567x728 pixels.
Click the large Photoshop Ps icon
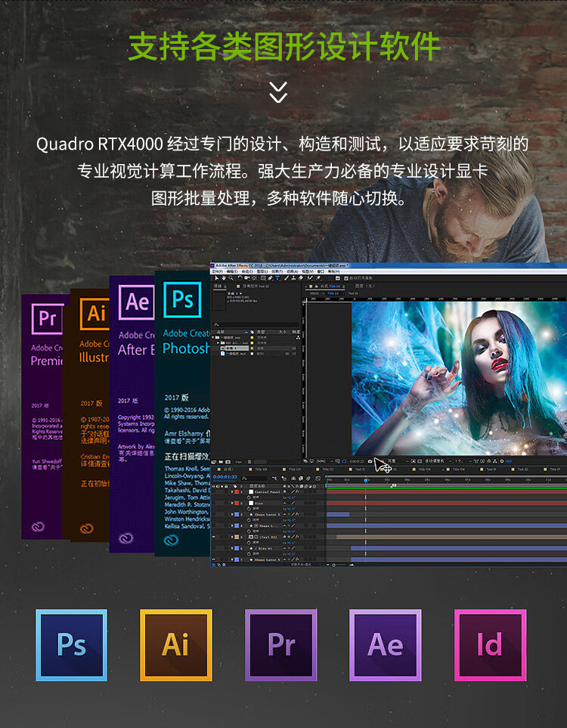(72, 645)
